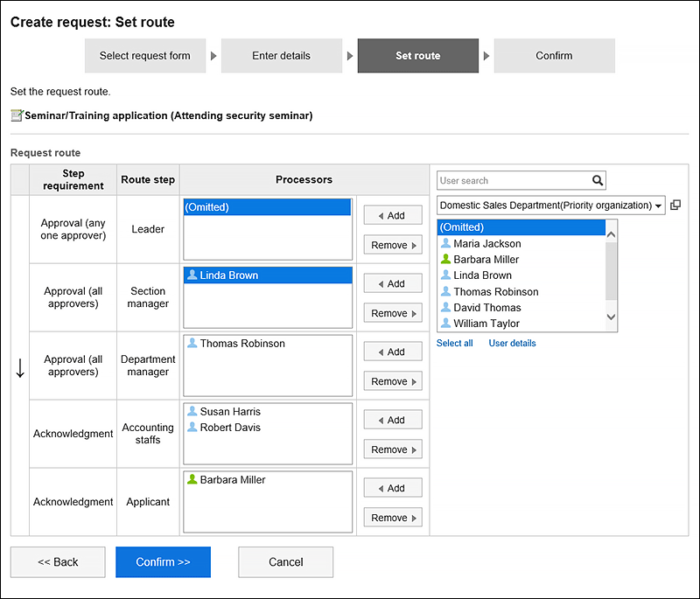This screenshot has width=700, height=599.
Task: Click Remove for the Department manager step
Action: (393, 381)
